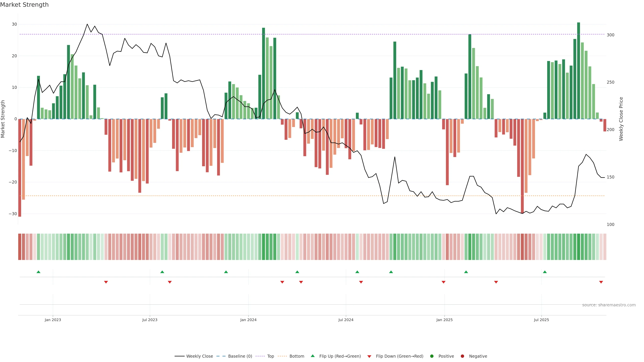Viewport: 644px width, 362px height.
Task: Open the source: sharemaestro.com link
Action: click(609, 305)
